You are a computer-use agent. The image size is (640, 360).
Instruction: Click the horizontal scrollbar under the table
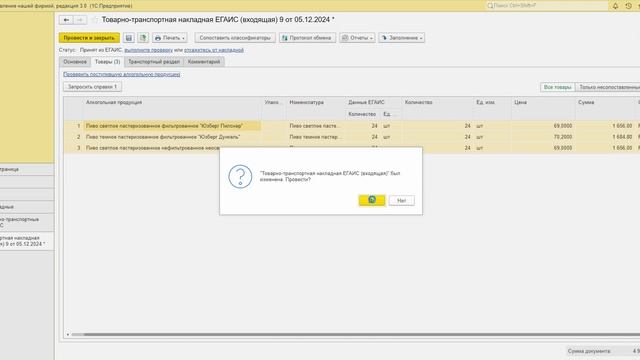(355, 335)
